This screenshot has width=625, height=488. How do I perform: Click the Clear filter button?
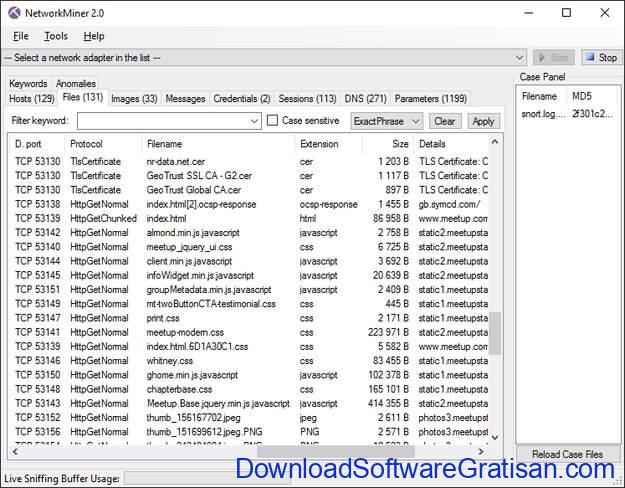pos(445,121)
